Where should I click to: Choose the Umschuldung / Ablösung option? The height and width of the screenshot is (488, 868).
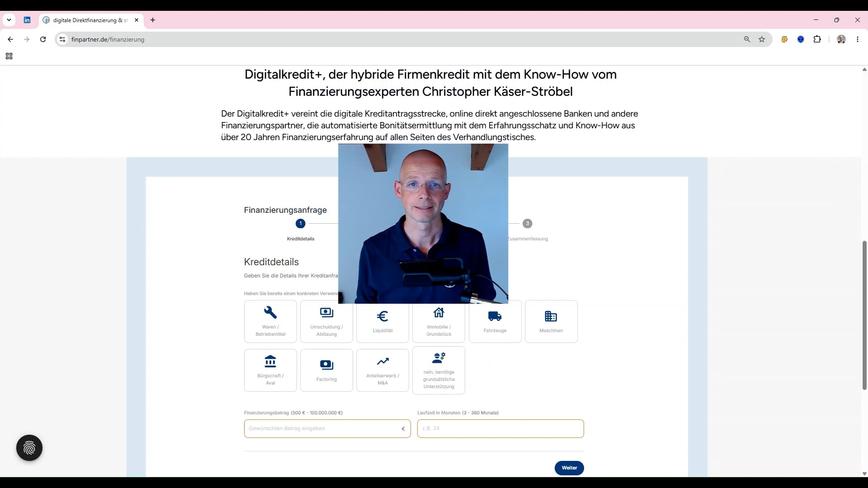coord(326,321)
